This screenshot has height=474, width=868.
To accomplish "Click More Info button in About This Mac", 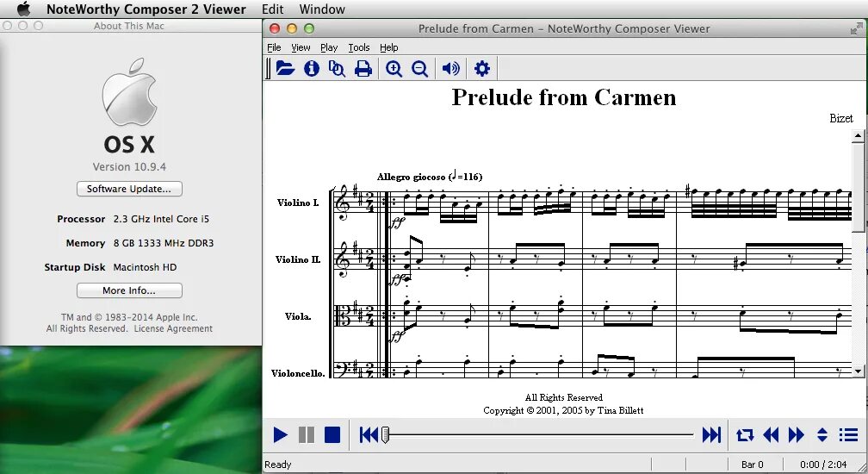I will (129, 290).
